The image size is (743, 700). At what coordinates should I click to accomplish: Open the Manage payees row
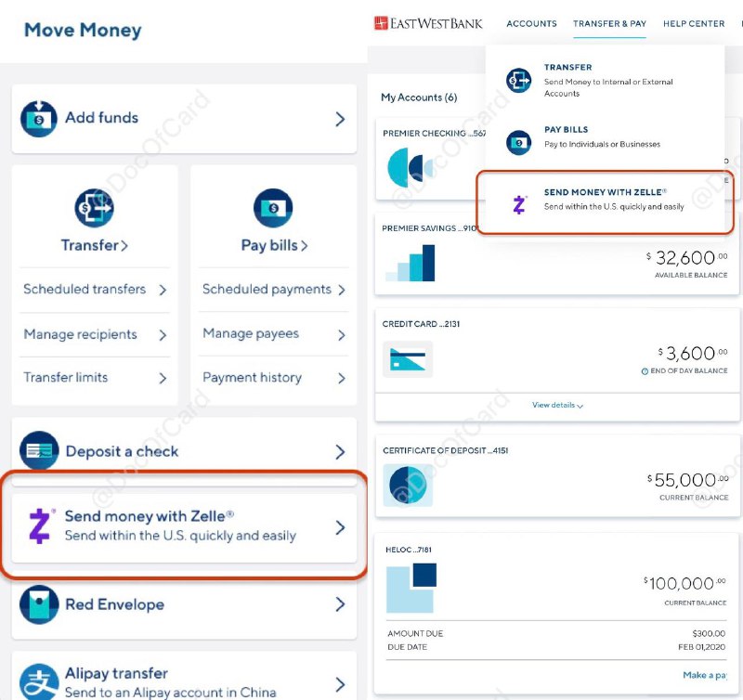pyautogui.click(x=273, y=334)
